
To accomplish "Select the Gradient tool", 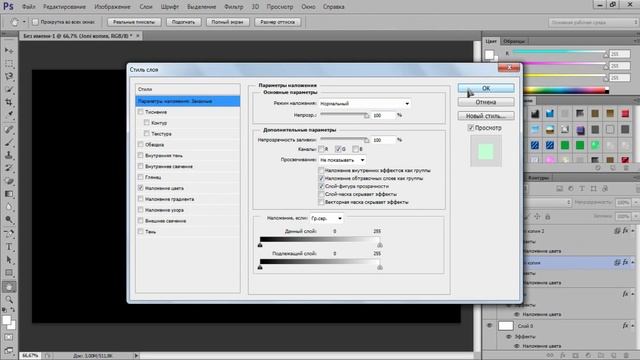I will tap(9, 194).
